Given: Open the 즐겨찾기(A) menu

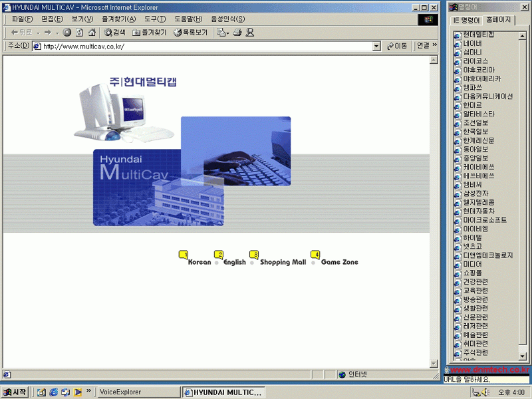Looking at the screenshot, I should click(x=119, y=19).
